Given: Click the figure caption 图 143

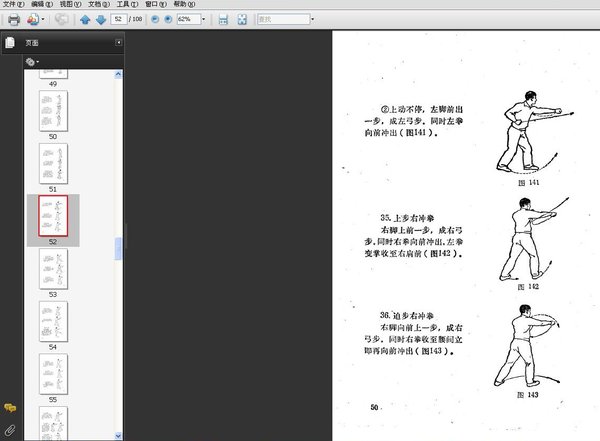Looking at the screenshot, I should 528,395.
